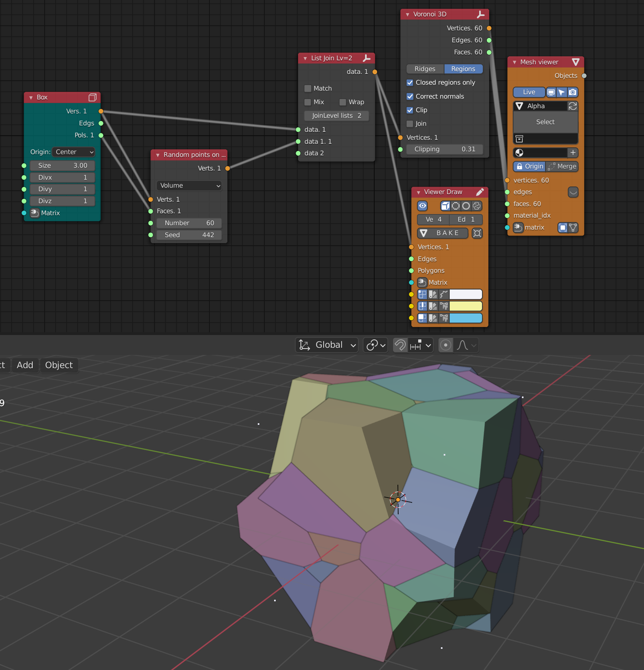This screenshot has width=644, height=670.
Task: Click the refresh icon beside Alpha in Mesh viewer
Action: tap(573, 106)
